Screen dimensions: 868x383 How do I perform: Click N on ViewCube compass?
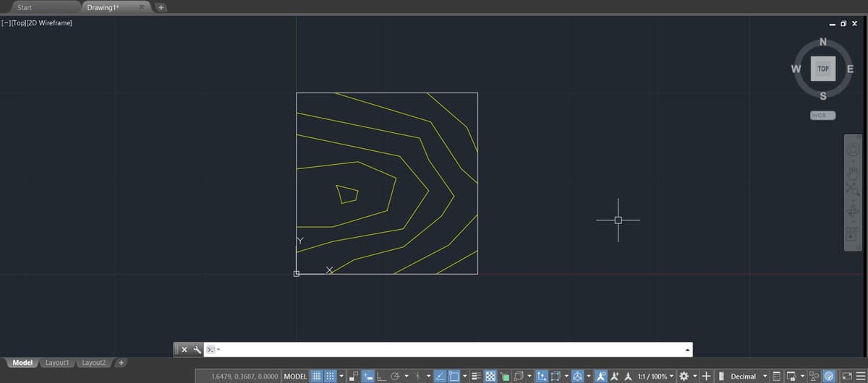(x=822, y=43)
